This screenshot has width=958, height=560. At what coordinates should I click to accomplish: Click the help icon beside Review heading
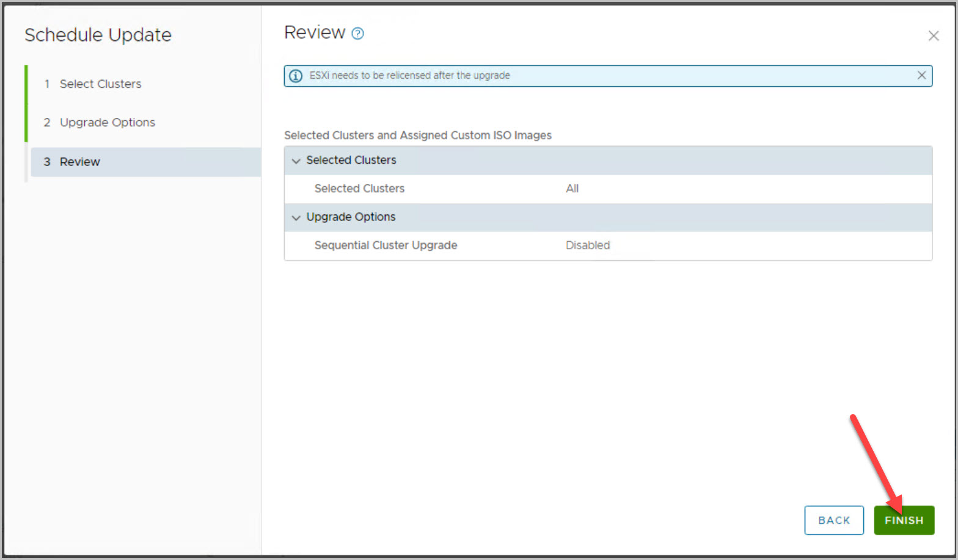(x=358, y=34)
